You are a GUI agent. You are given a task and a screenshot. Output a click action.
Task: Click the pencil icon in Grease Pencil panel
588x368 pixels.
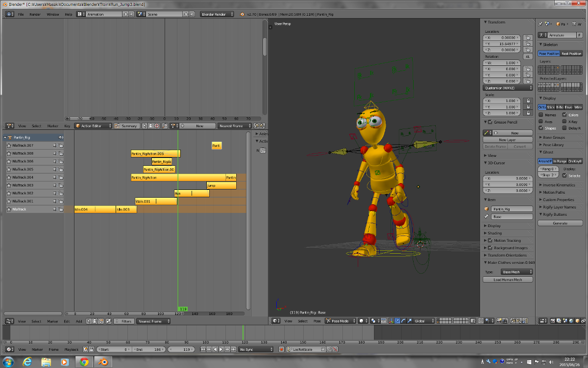coord(487,133)
